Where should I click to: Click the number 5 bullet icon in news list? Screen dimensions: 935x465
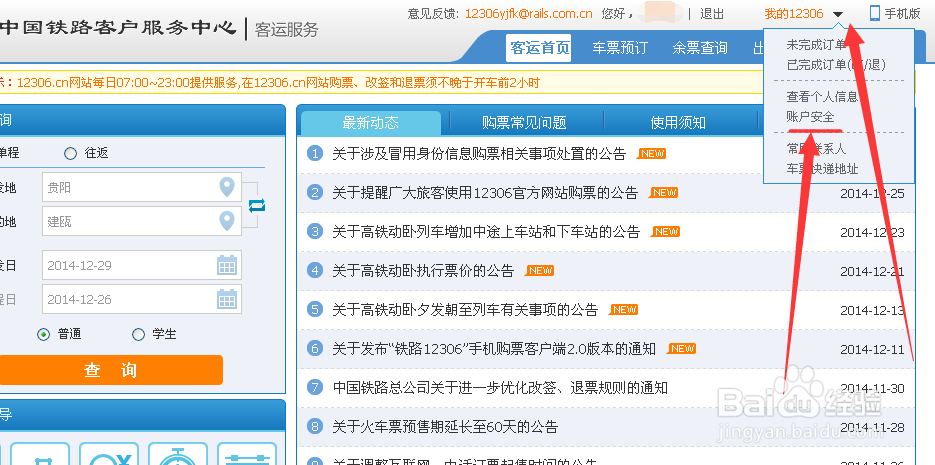pyautogui.click(x=315, y=309)
